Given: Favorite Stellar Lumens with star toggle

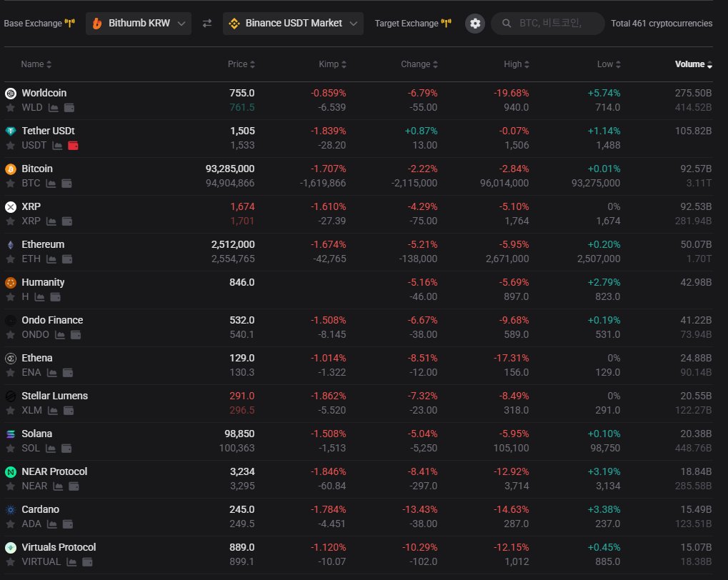Looking at the screenshot, I should [10, 411].
